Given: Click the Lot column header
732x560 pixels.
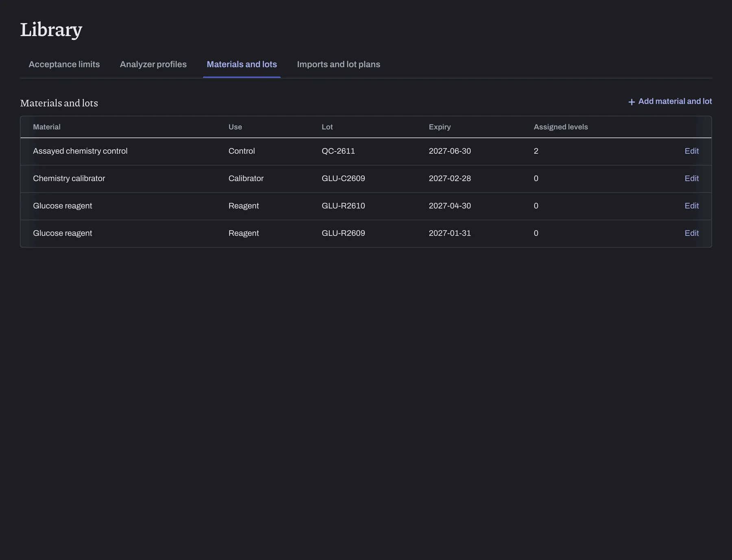Looking at the screenshot, I should [x=327, y=127].
